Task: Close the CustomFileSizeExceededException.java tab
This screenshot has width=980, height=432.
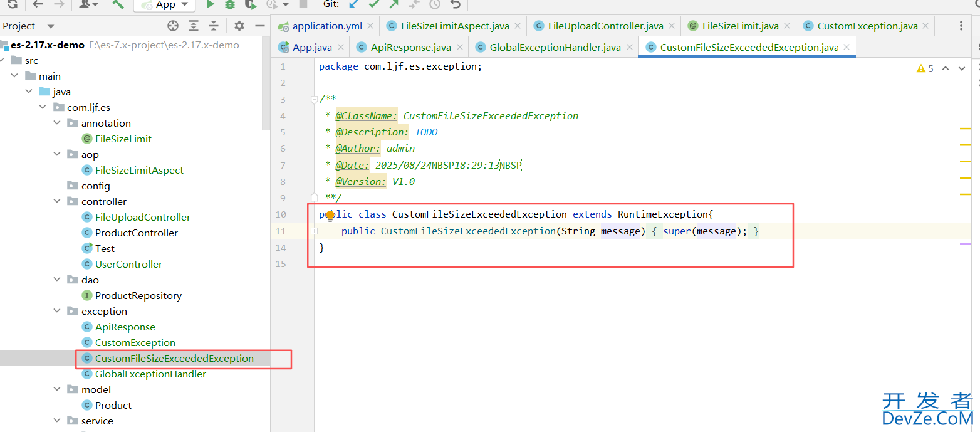Action: (847, 47)
